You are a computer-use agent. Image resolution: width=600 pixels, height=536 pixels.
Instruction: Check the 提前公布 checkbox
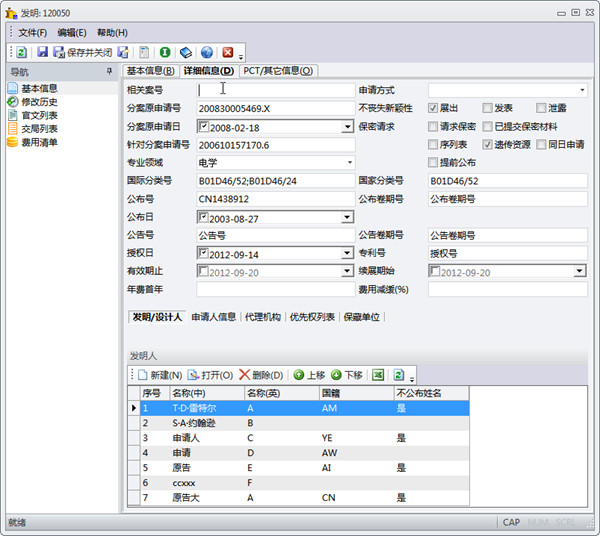[433, 162]
